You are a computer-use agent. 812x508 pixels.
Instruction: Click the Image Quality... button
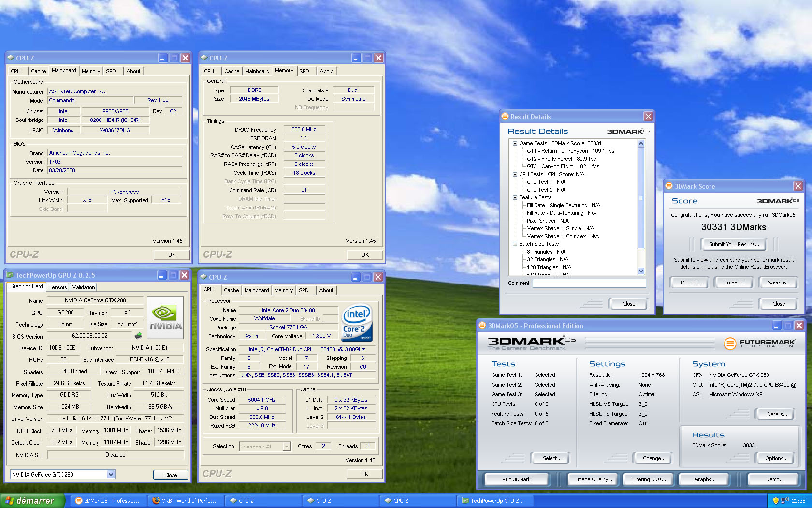coord(594,479)
